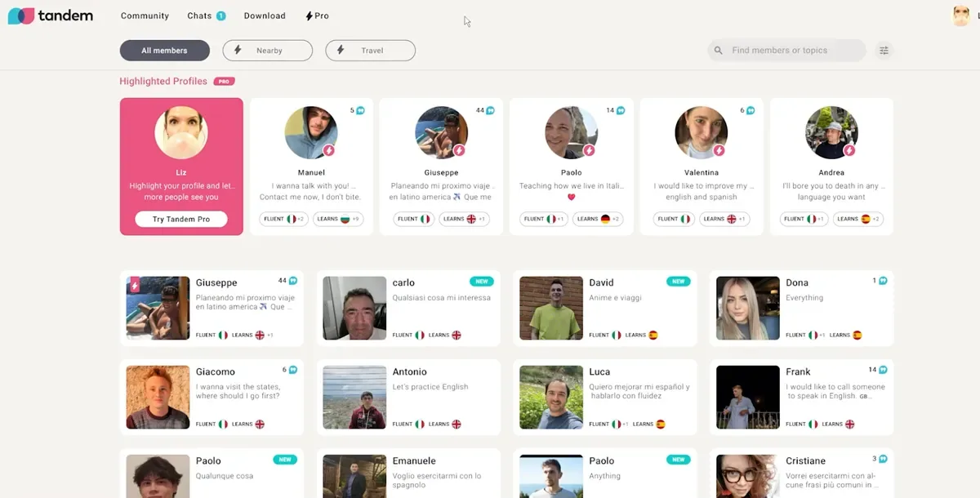Screen dimensions: 980x498
Task: Click Manuel's reference count bubble icon
Action: (360, 110)
